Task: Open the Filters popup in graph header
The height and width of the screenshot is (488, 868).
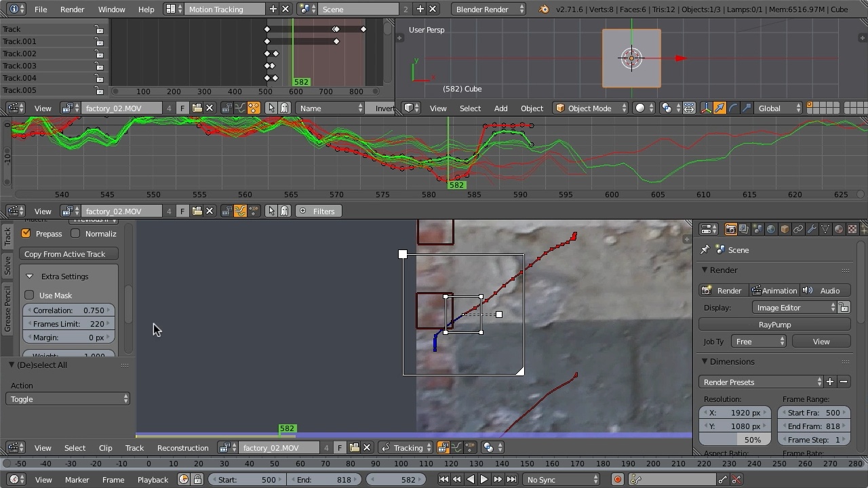Action: [x=317, y=211]
